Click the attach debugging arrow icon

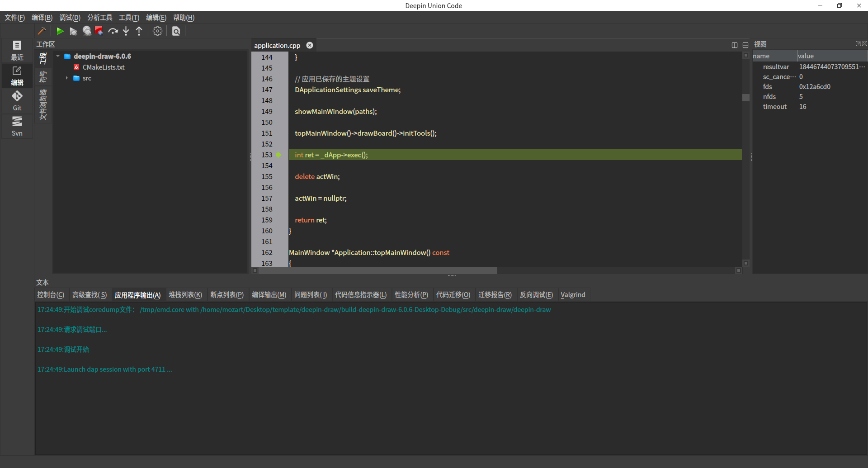73,31
